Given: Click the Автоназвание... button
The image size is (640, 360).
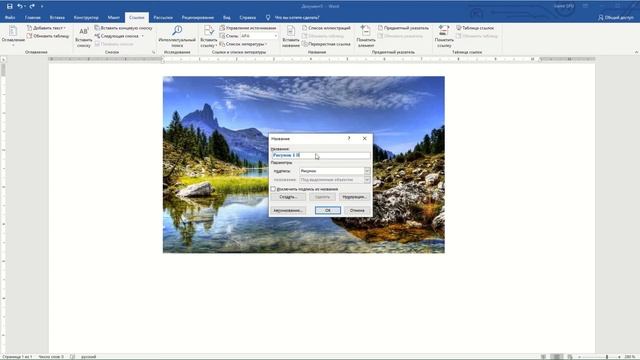Looking at the screenshot, I should pyautogui.click(x=288, y=211).
